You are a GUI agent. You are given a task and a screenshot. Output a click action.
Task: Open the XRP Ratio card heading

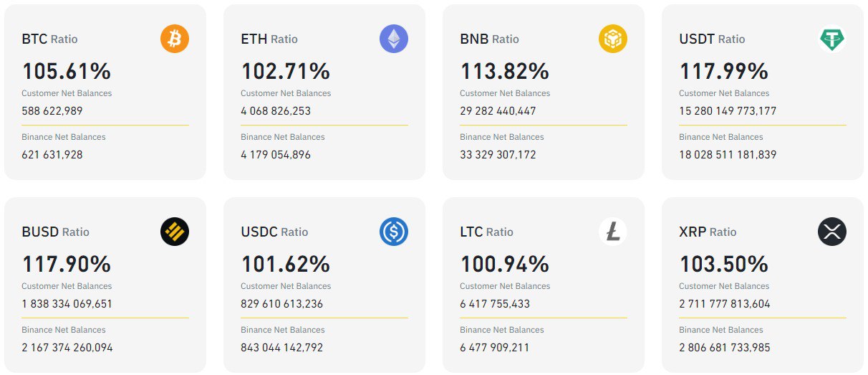click(x=708, y=232)
